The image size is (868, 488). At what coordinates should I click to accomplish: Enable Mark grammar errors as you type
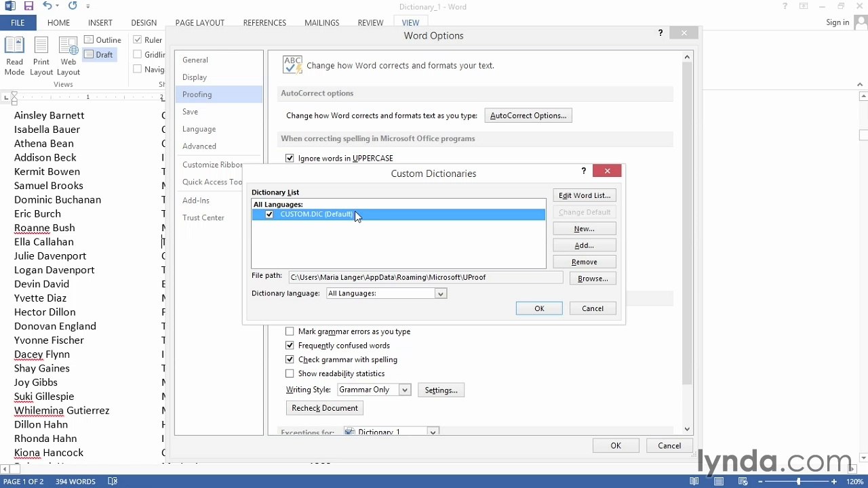pyautogui.click(x=290, y=331)
